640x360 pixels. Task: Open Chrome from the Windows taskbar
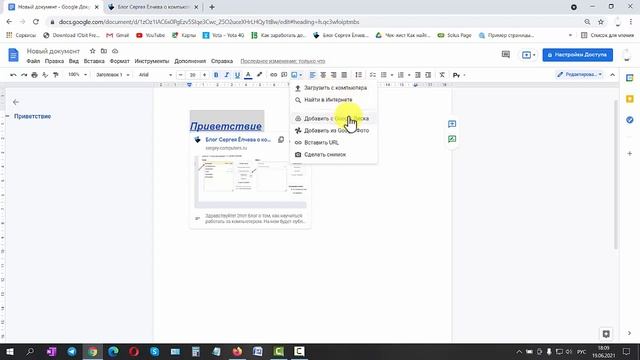[x=93, y=351]
